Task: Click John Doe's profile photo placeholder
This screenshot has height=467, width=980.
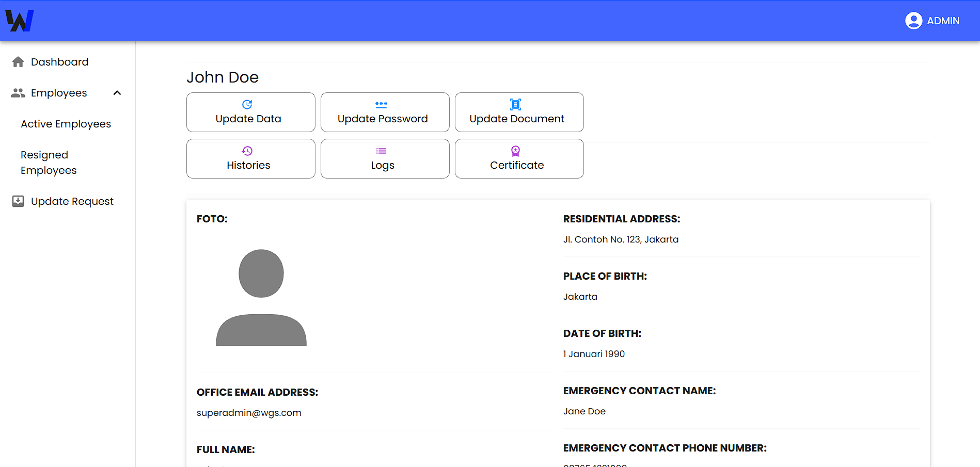Action: tap(261, 298)
